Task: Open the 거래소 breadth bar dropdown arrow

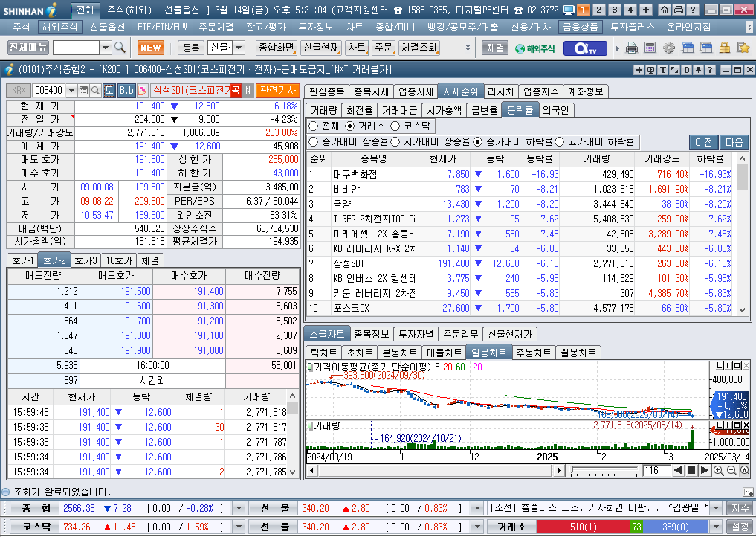Action: pos(717,527)
